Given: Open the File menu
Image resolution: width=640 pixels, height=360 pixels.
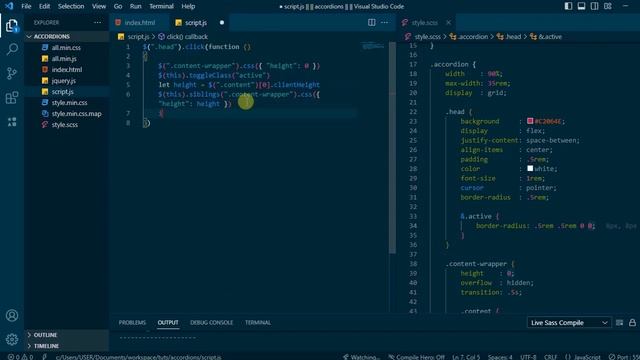Looking at the screenshot, I should point(26,6).
